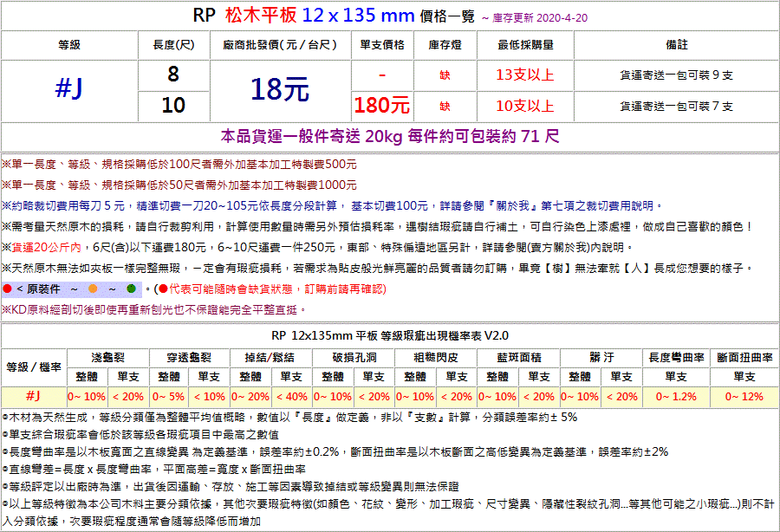The height and width of the screenshot is (532, 780).
Task: Click the footnote 等級評定以出廠時為準
Action: 231,487
